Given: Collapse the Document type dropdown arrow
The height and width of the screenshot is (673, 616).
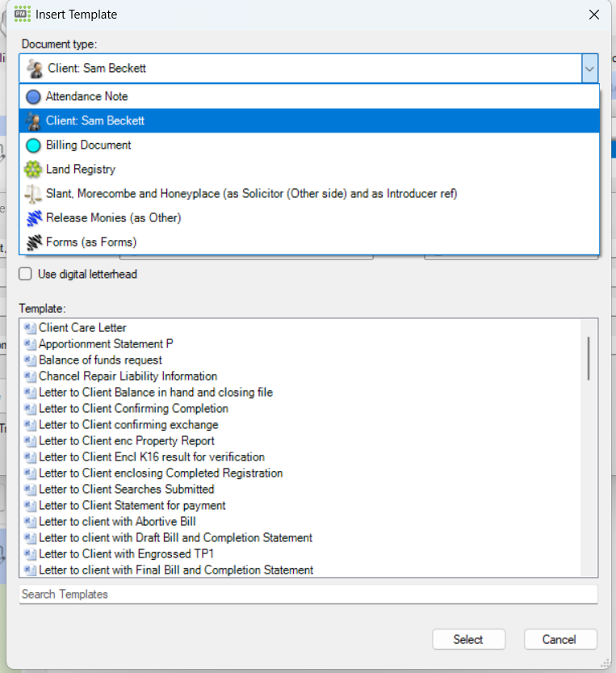Looking at the screenshot, I should coord(589,69).
